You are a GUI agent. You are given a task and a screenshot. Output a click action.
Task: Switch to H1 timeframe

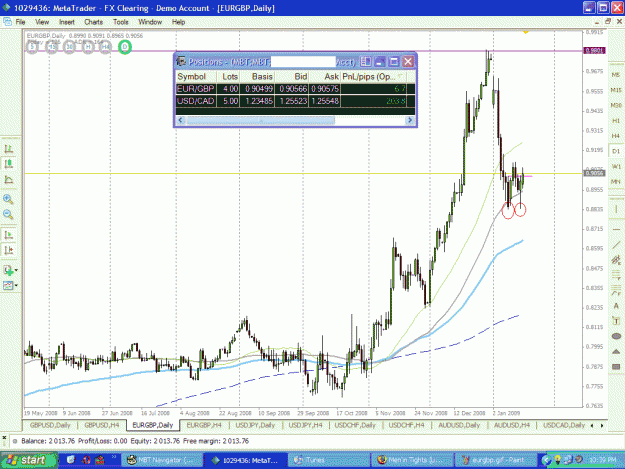click(x=616, y=120)
